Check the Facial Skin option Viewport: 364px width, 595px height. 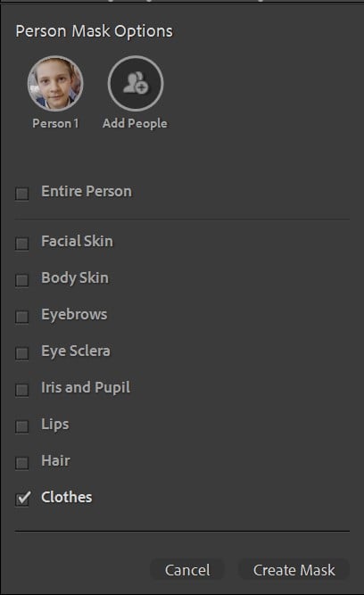click(x=22, y=244)
